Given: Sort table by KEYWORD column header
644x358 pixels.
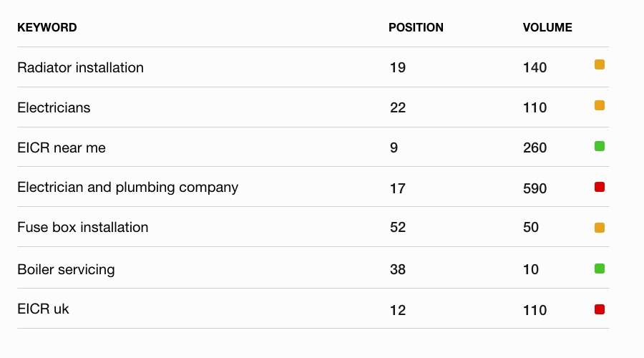Looking at the screenshot, I should (x=47, y=27).
